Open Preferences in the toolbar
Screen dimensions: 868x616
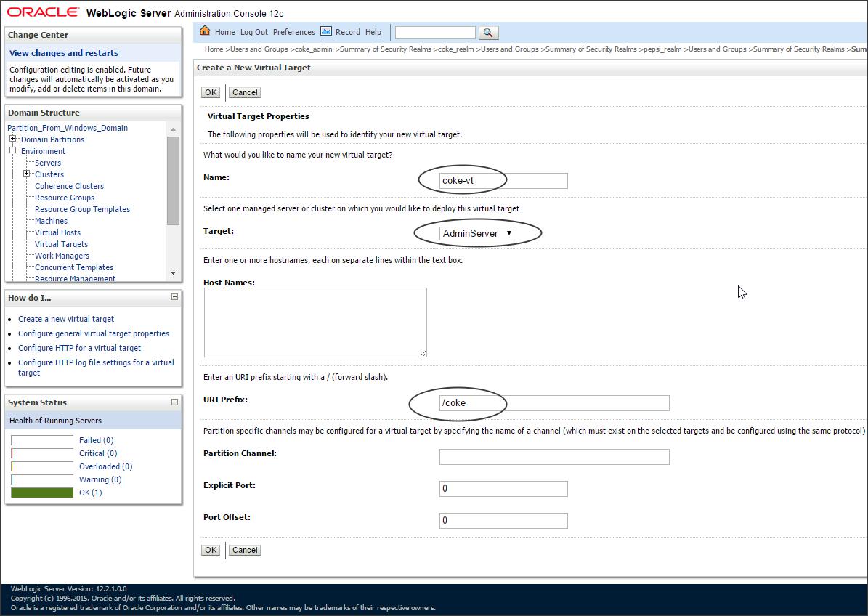point(294,32)
